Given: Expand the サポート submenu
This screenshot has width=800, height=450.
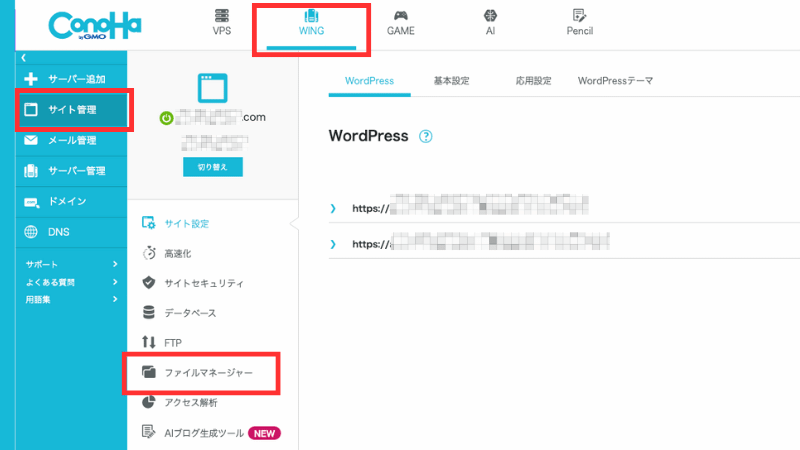Looking at the screenshot, I should coord(115,264).
